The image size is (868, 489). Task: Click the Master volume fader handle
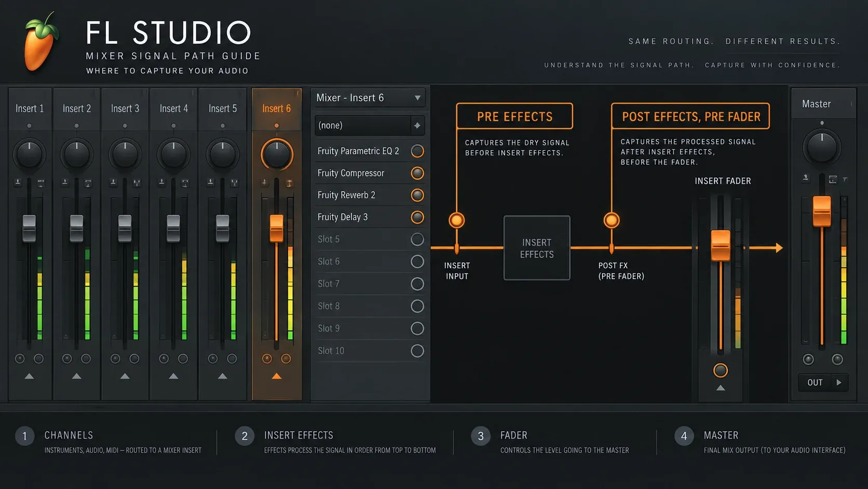click(x=822, y=211)
